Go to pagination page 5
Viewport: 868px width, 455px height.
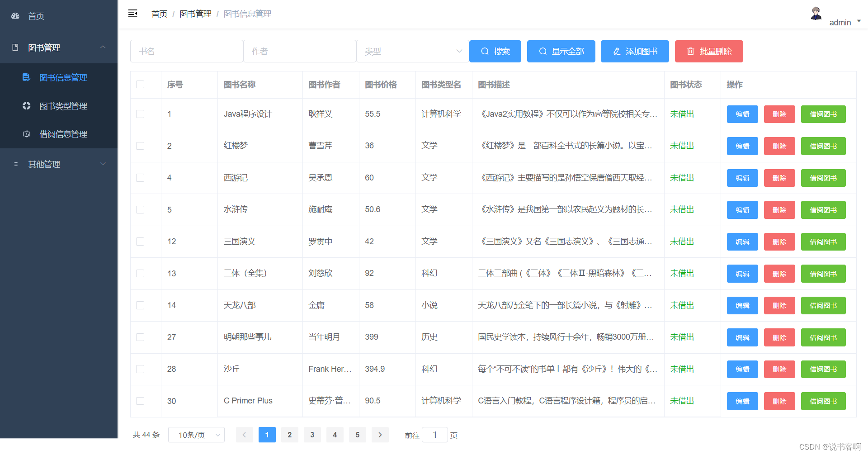(358, 435)
